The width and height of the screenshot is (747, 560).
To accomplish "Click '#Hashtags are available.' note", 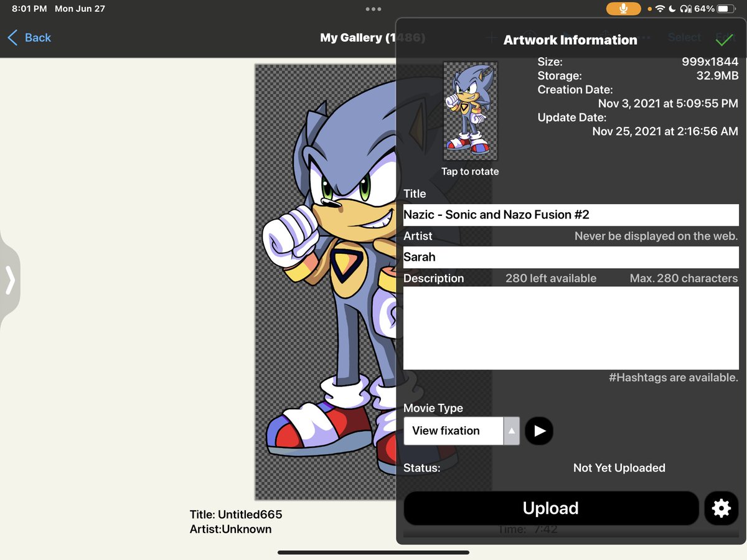I will 674,378.
